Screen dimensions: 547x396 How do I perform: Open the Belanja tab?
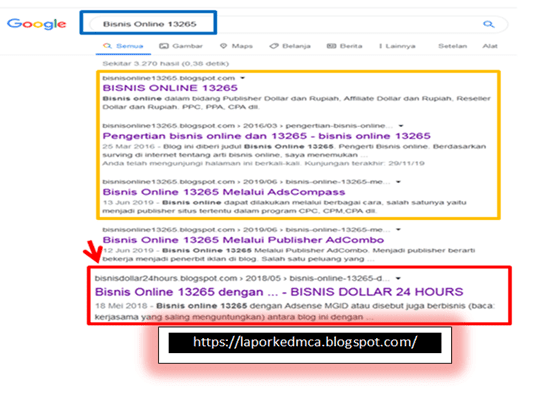point(290,46)
